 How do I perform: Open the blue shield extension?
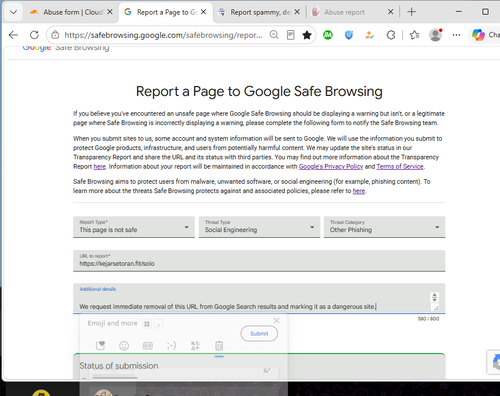(x=349, y=35)
